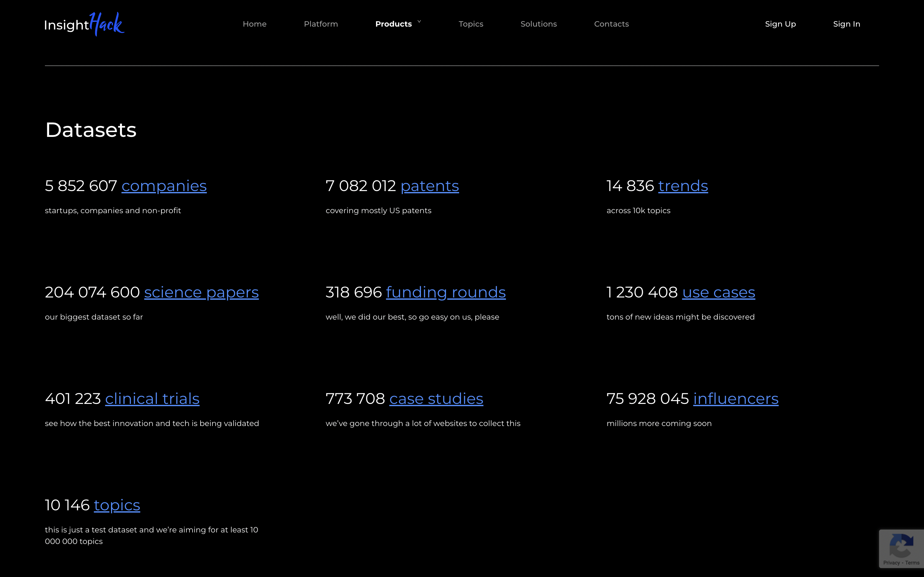Go to the Platform page
The width and height of the screenshot is (924, 577).
(x=321, y=24)
